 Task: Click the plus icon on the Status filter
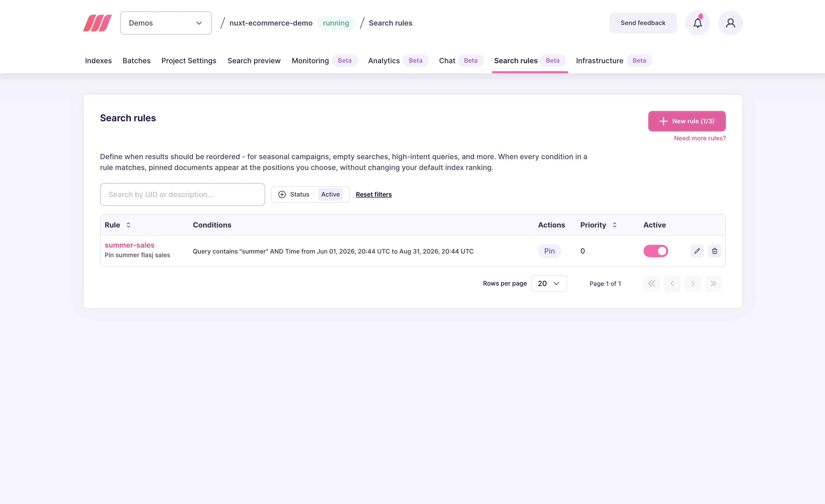[x=282, y=194]
